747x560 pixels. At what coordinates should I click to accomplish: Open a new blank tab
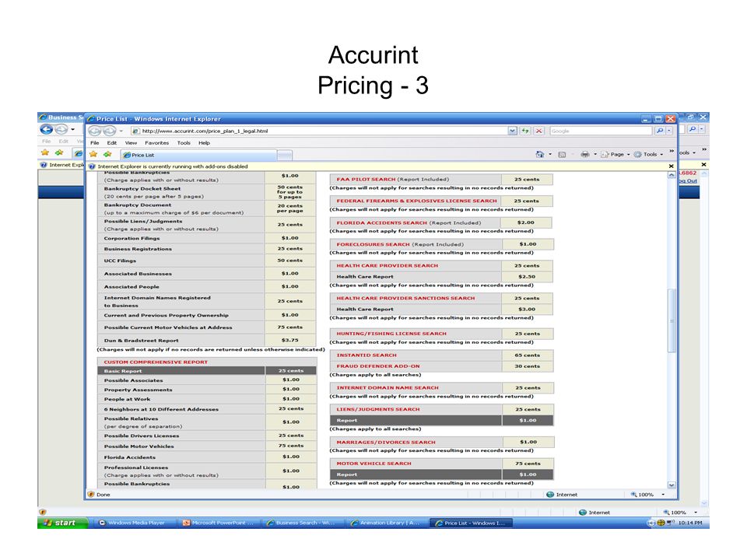285,156
